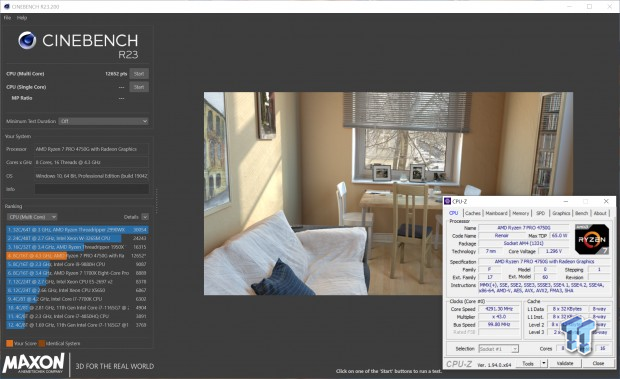
Task: Switch to the Memory tab in CPU-Z
Action: point(520,213)
